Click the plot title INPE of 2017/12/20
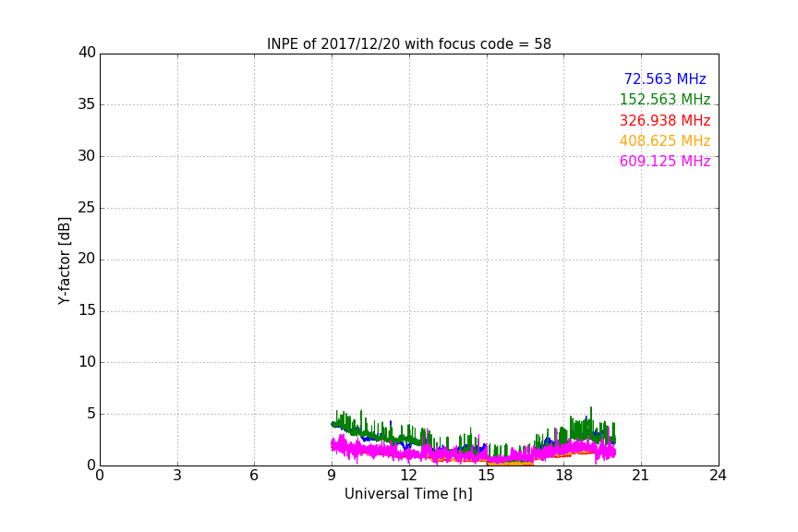 pos(408,44)
